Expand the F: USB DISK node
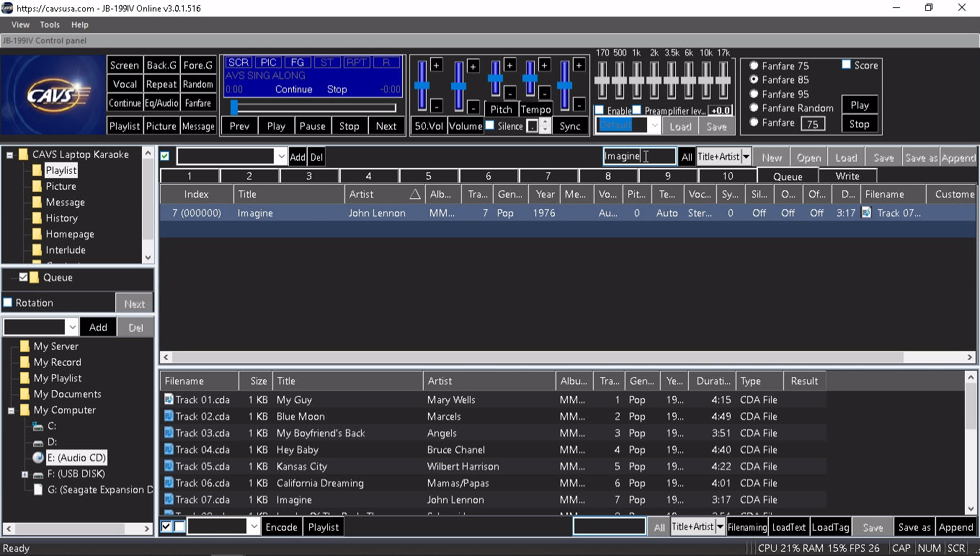The image size is (980, 556). point(24,474)
